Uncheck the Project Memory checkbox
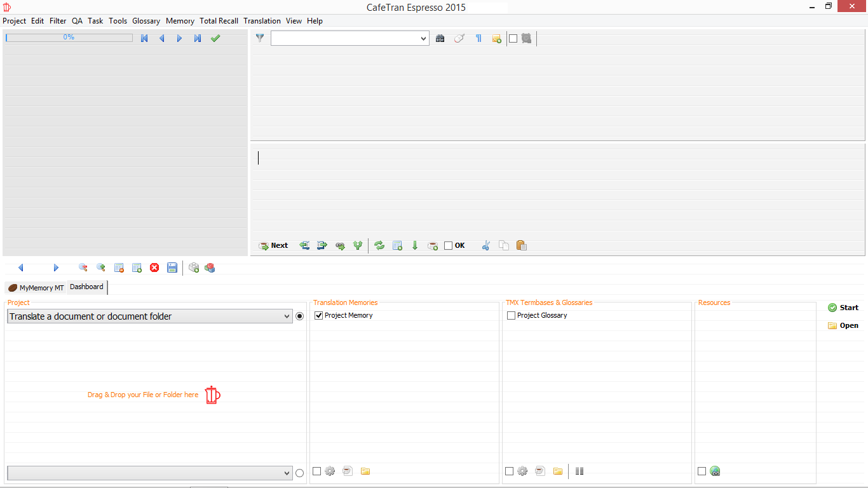Image resolution: width=868 pixels, height=488 pixels. (x=319, y=316)
